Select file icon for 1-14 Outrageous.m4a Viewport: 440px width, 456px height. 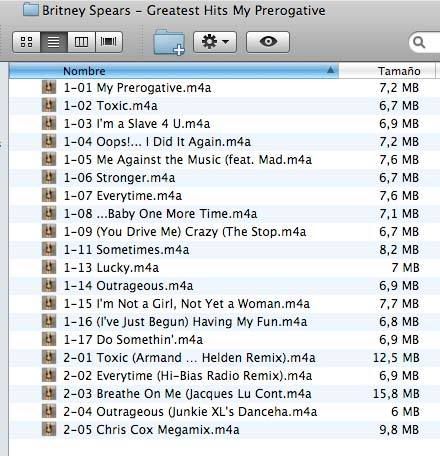pyautogui.click(x=49, y=286)
